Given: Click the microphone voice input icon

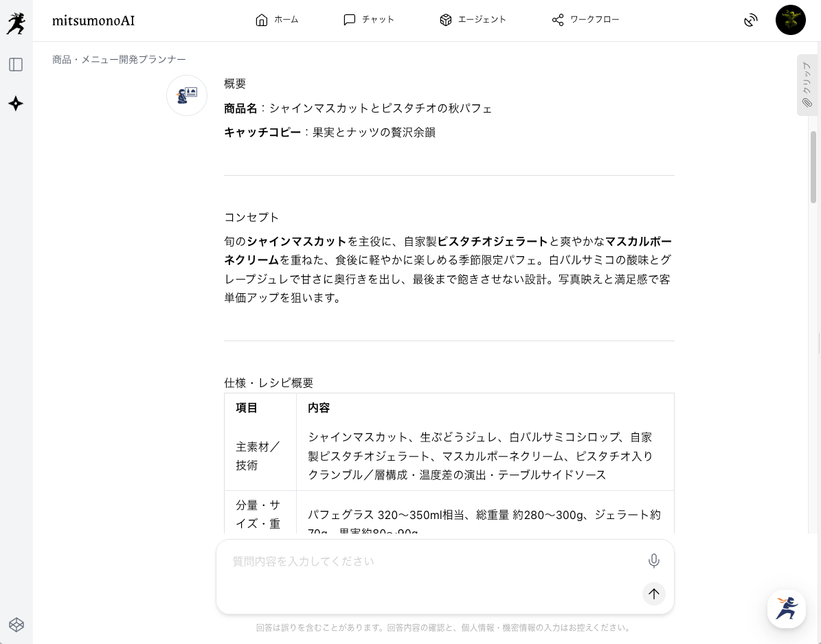Looking at the screenshot, I should [x=653, y=561].
